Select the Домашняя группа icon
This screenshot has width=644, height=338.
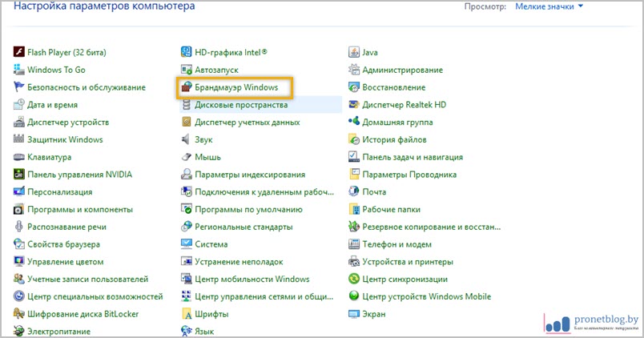tap(354, 123)
